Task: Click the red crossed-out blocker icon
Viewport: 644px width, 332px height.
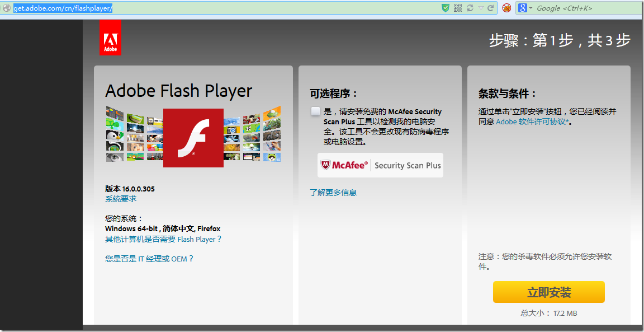Action: [507, 8]
